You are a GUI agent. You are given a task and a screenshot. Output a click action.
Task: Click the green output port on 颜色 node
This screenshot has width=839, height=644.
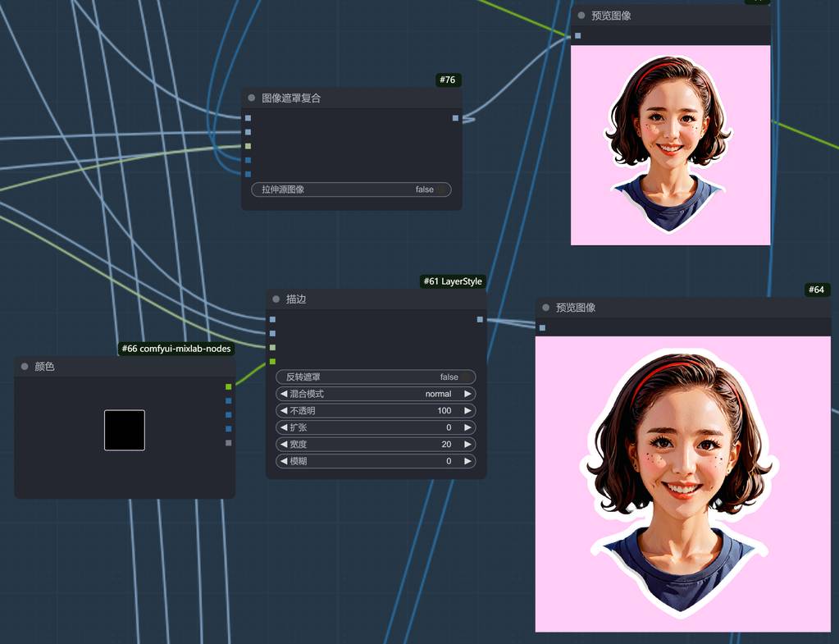(229, 386)
